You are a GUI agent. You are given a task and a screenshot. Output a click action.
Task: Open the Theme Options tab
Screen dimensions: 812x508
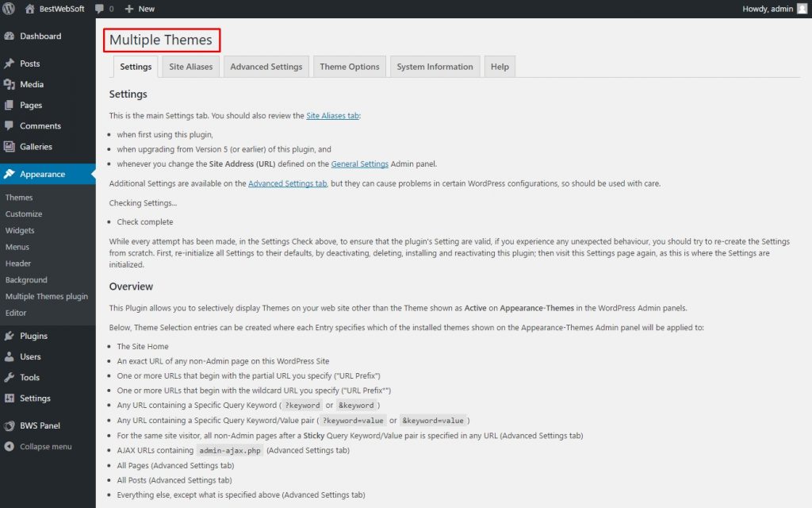pos(349,67)
